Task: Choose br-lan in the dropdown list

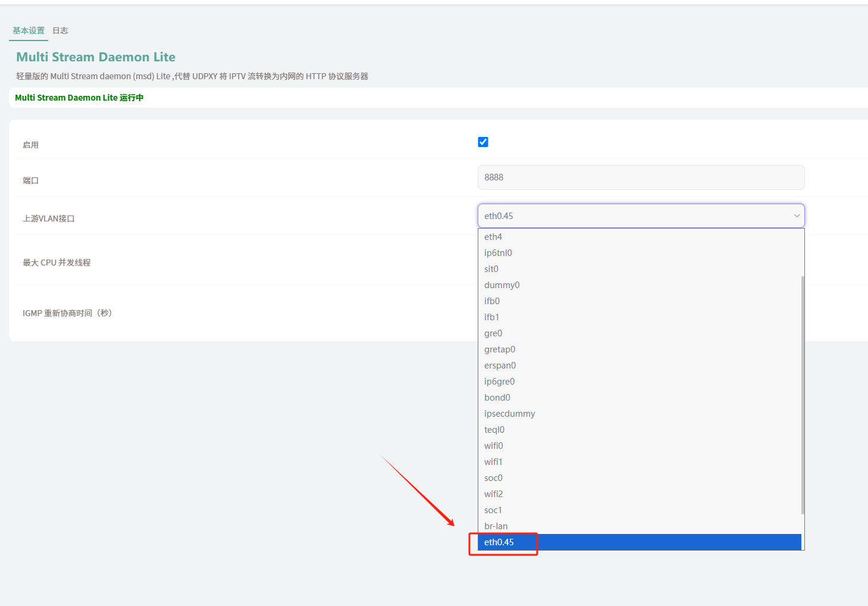Action: coord(496,526)
